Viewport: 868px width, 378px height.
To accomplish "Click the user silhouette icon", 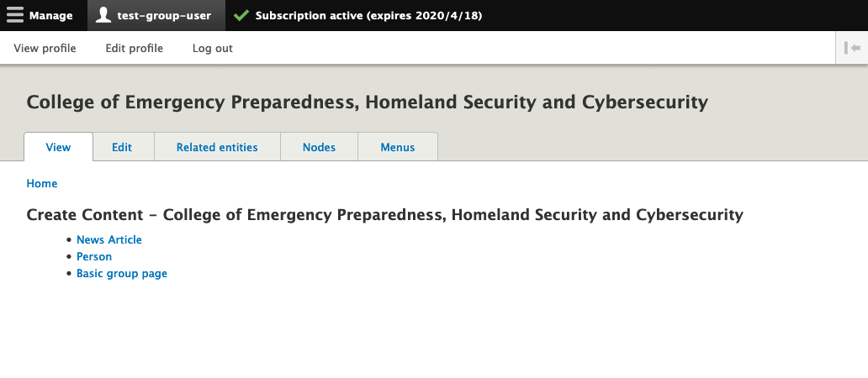I will coord(103,15).
